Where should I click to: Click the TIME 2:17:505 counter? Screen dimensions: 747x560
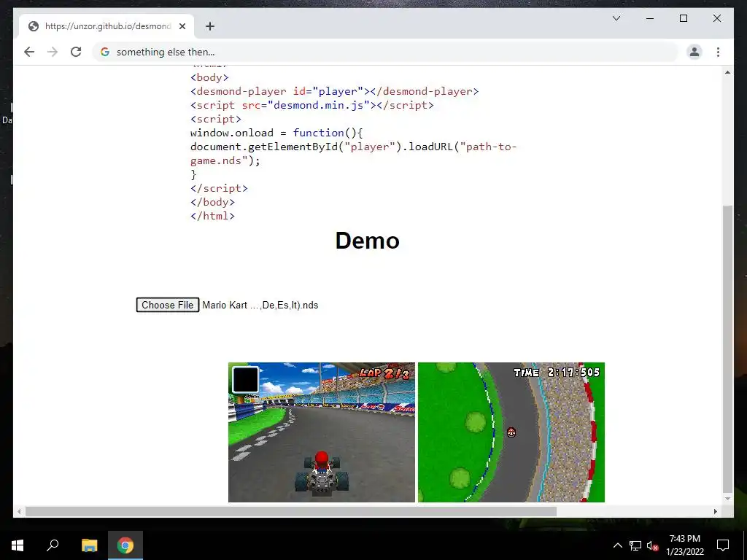tap(557, 373)
